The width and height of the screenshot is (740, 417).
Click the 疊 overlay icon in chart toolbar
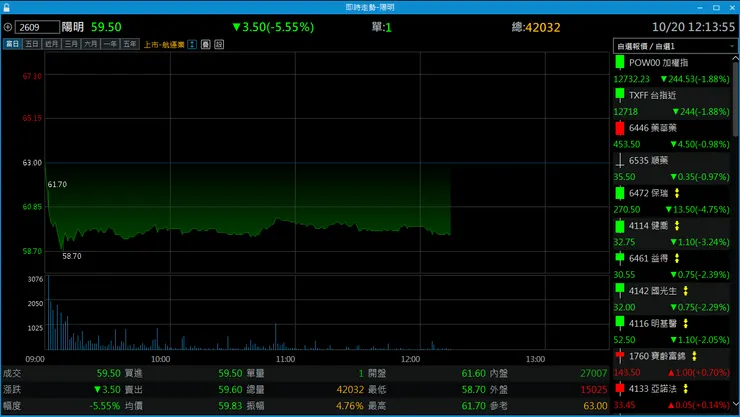point(205,44)
